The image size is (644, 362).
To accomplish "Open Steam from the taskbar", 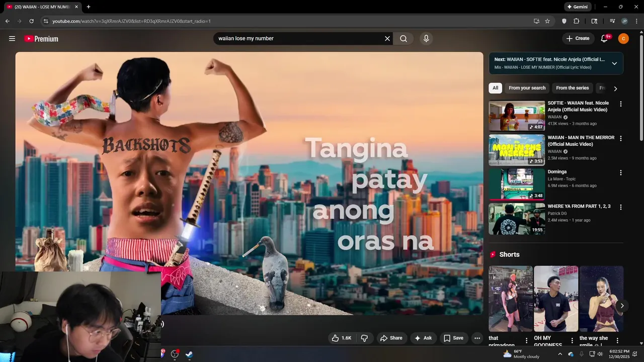I will tap(189, 354).
